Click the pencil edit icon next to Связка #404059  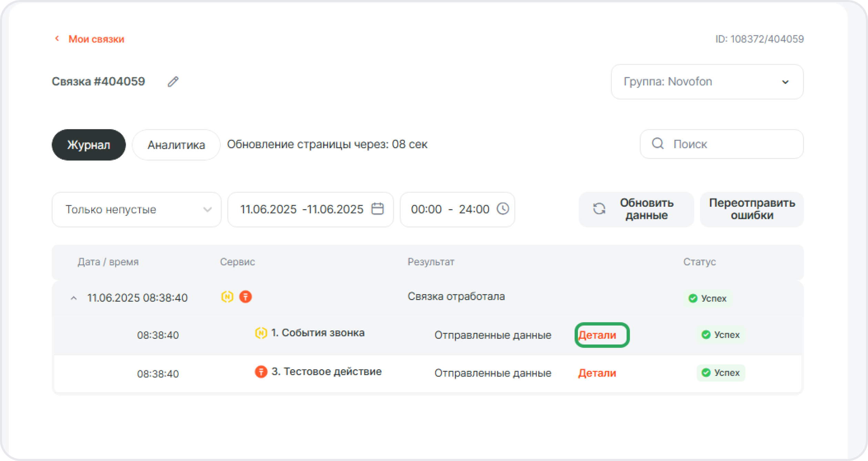tap(173, 82)
